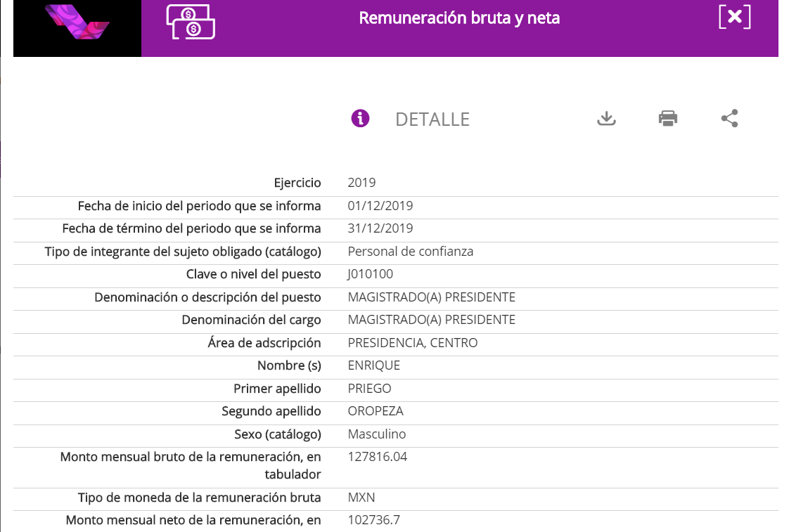Click the colorful platform logo
This screenshot has width=789, height=532.
[x=77, y=22]
